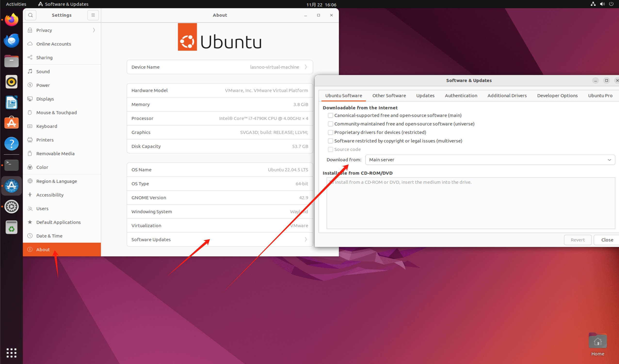Enable Canonical-supported software (main) checkbox
The width and height of the screenshot is (619, 364).
tap(330, 115)
